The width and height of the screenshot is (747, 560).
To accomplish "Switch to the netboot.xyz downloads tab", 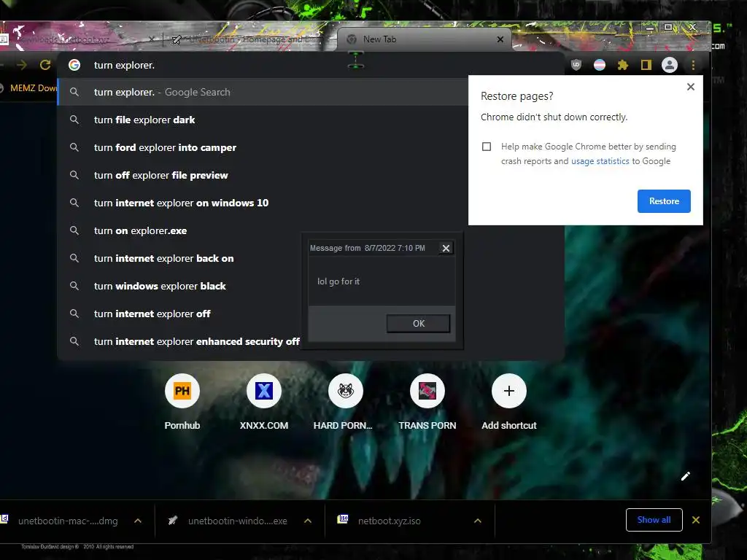I will [x=79, y=39].
